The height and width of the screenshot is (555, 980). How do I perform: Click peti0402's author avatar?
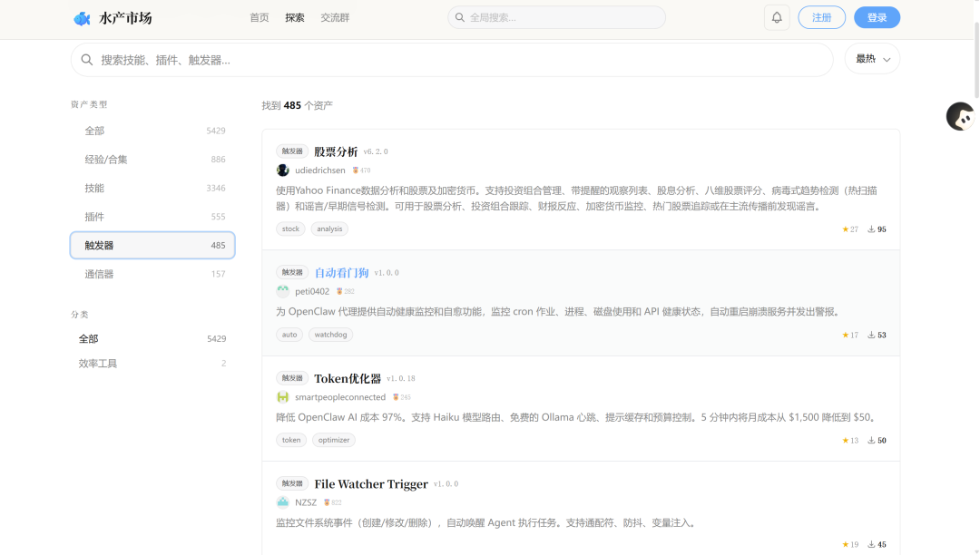(283, 292)
